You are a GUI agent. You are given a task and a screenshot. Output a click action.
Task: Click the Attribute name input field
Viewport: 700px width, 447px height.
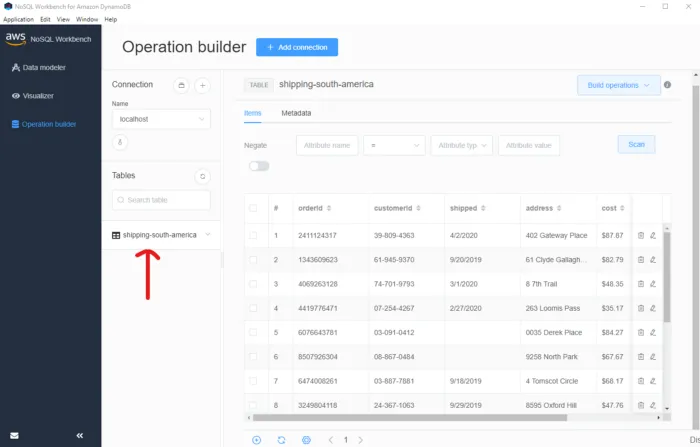[327, 146]
